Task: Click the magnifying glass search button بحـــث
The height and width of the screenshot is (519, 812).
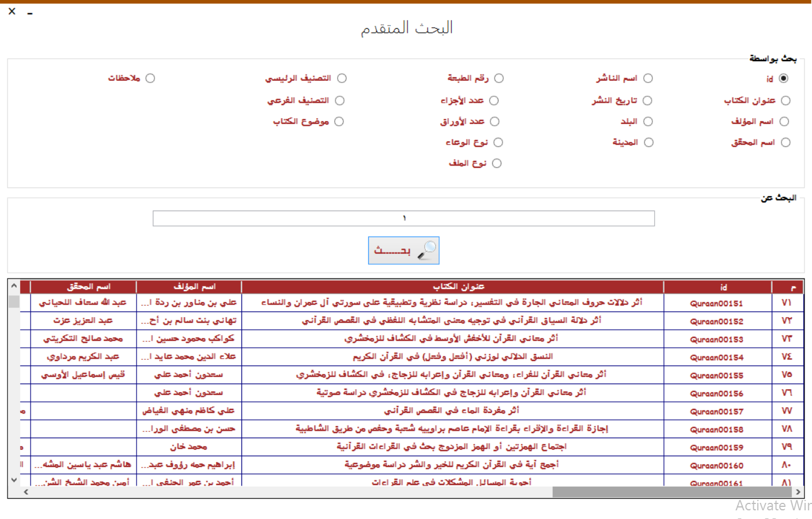Action: pyautogui.click(x=403, y=250)
